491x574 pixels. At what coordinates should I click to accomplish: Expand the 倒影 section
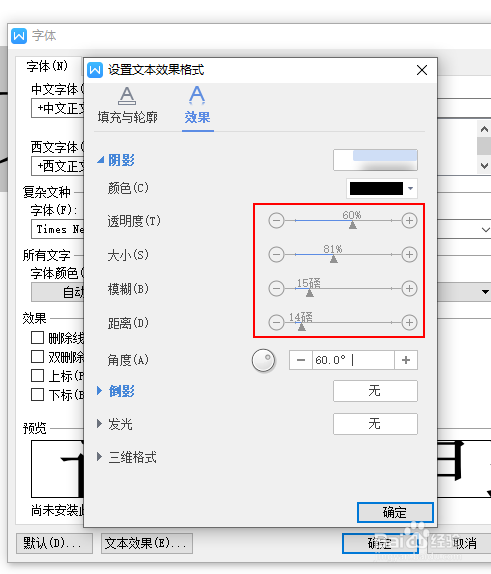pyautogui.click(x=99, y=391)
